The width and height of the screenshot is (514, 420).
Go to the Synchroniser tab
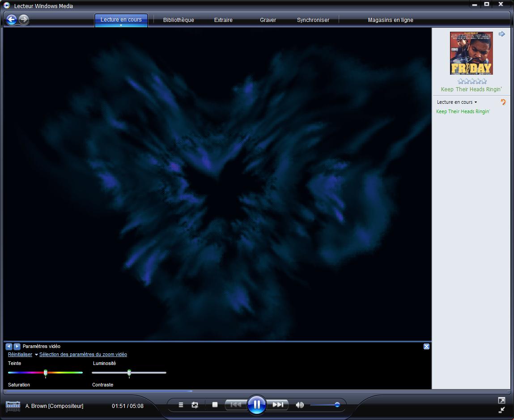click(313, 20)
